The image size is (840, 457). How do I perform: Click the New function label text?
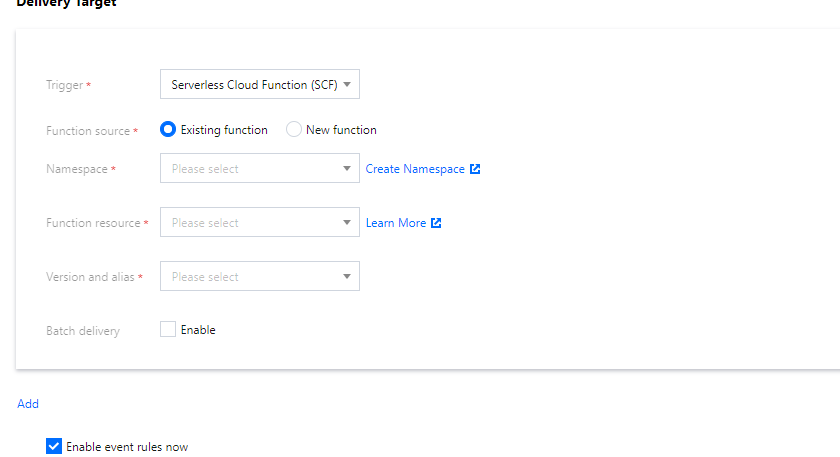[x=341, y=130]
